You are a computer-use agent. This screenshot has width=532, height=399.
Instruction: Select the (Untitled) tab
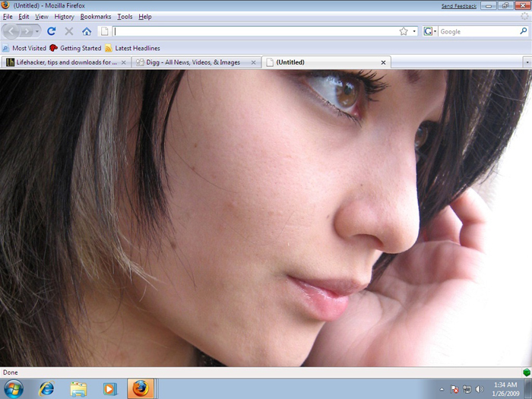tap(326, 62)
